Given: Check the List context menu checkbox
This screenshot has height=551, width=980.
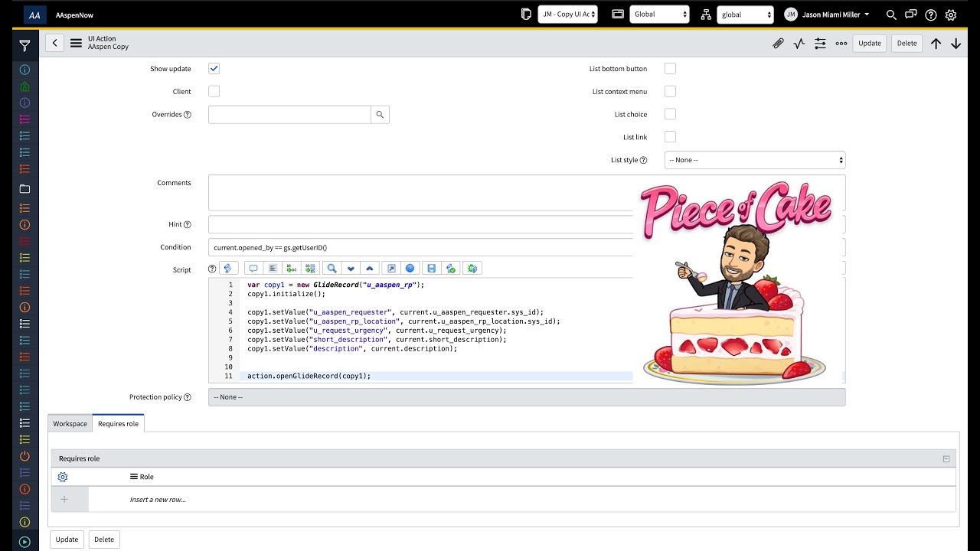Looking at the screenshot, I should [x=670, y=91].
